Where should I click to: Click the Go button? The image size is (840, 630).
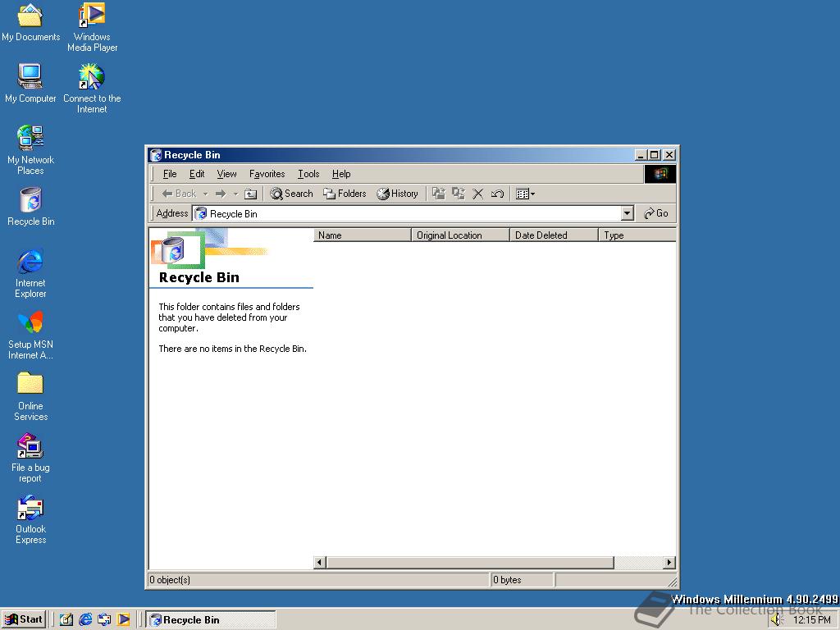point(656,213)
